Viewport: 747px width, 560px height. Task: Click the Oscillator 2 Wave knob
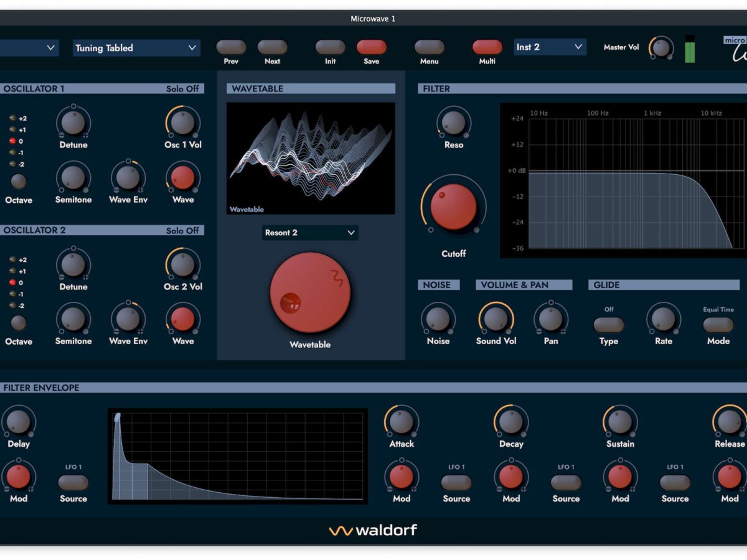click(x=182, y=319)
